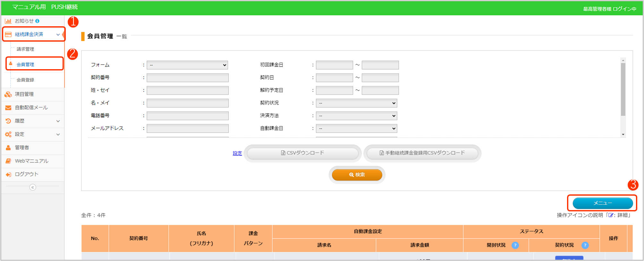
Task: Open the 決済方法 dropdown
Action: click(356, 116)
